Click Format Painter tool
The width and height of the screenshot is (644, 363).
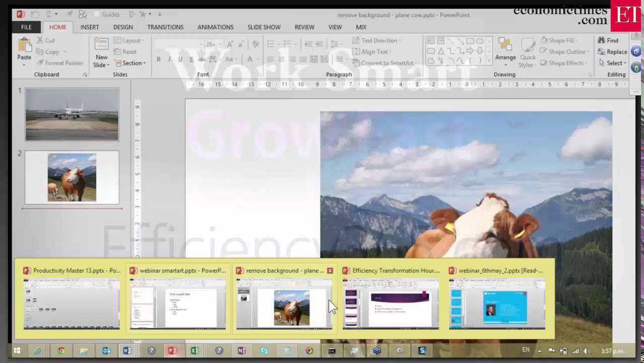click(60, 63)
